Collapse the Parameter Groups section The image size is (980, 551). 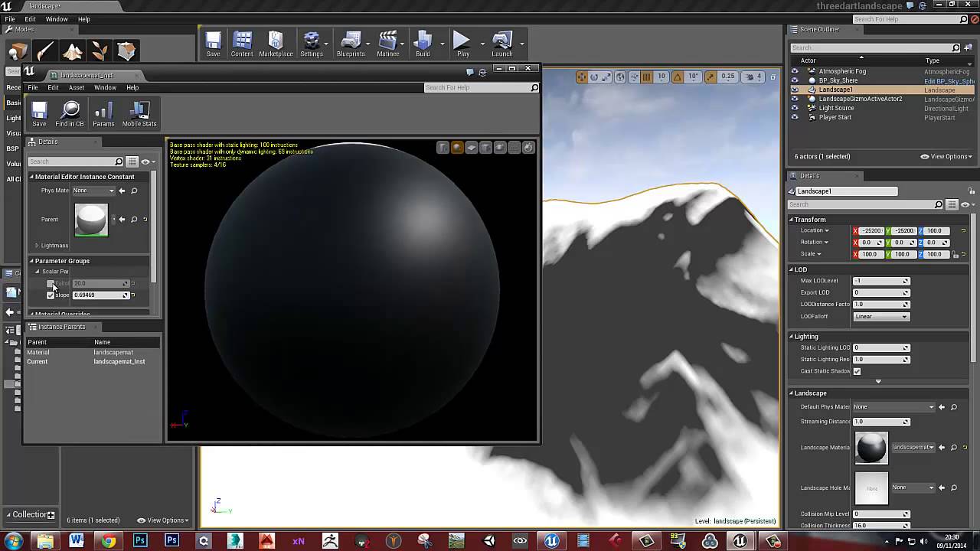pos(32,261)
